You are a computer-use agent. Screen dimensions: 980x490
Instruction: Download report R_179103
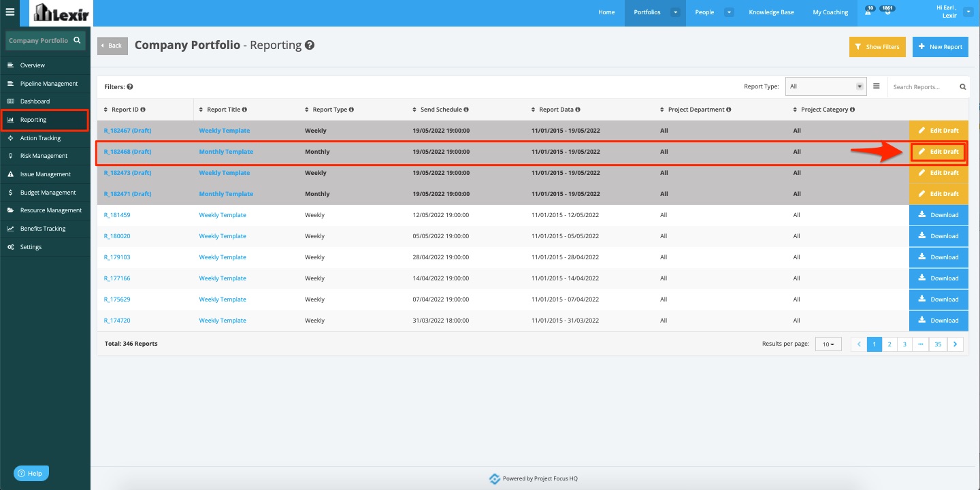coord(938,257)
